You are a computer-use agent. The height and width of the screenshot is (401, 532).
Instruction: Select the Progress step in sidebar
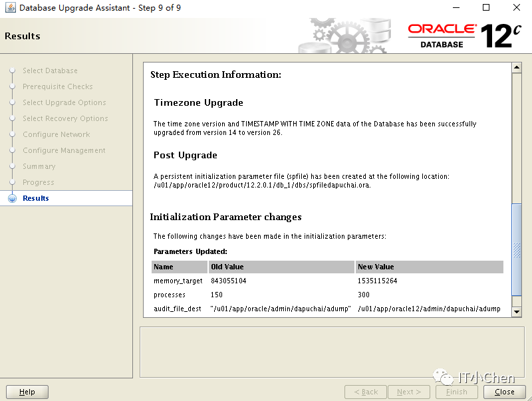[39, 182]
